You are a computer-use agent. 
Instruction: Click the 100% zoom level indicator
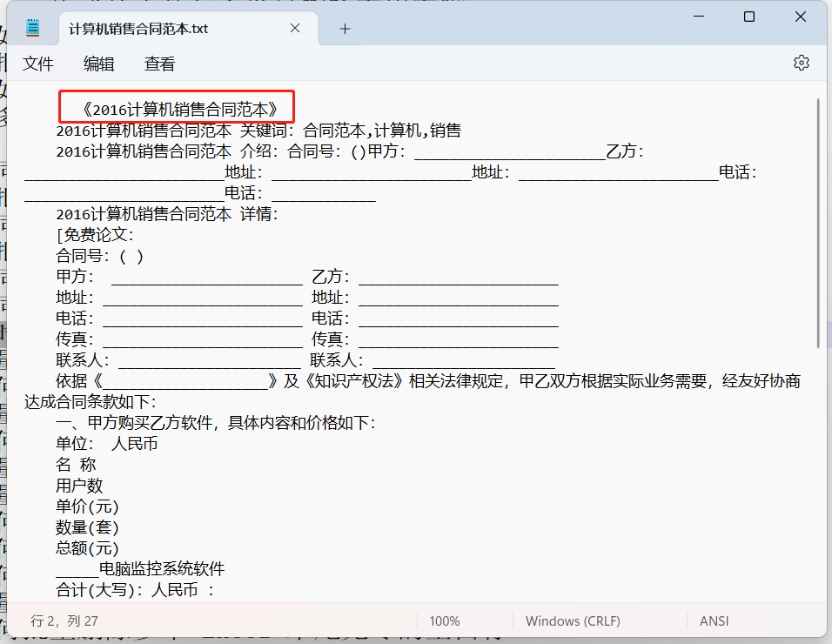pos(445,621)
